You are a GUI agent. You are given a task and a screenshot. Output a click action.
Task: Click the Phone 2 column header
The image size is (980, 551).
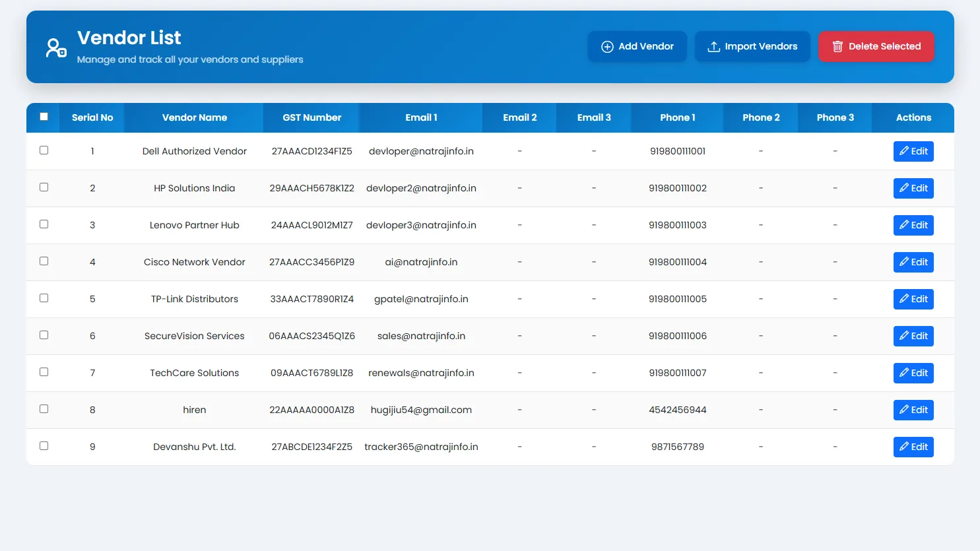click(x=761, y=117)
